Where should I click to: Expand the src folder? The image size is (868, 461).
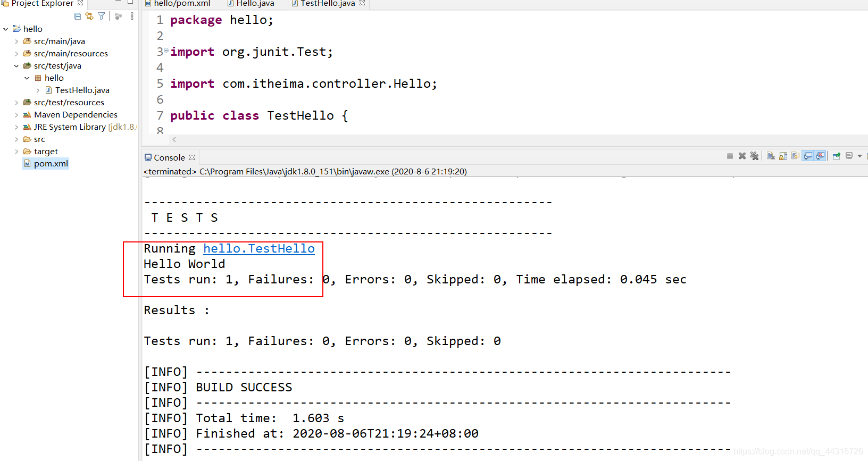[16, 139]
